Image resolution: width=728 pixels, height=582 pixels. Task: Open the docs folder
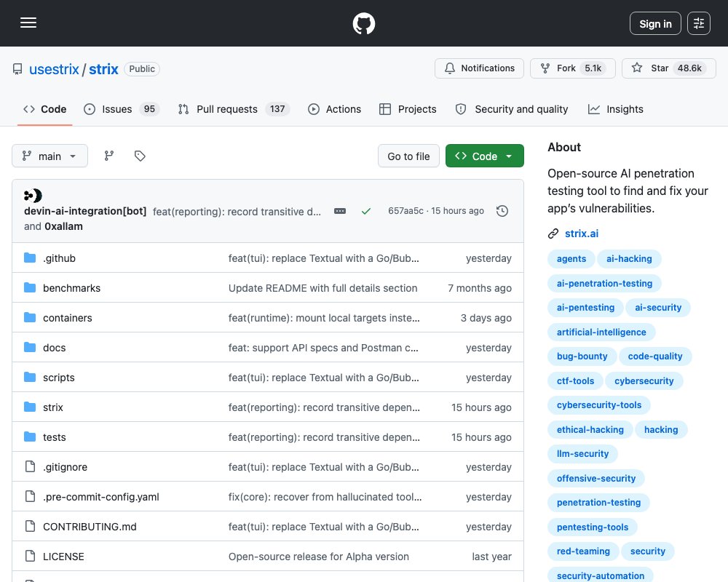point(55,348)
